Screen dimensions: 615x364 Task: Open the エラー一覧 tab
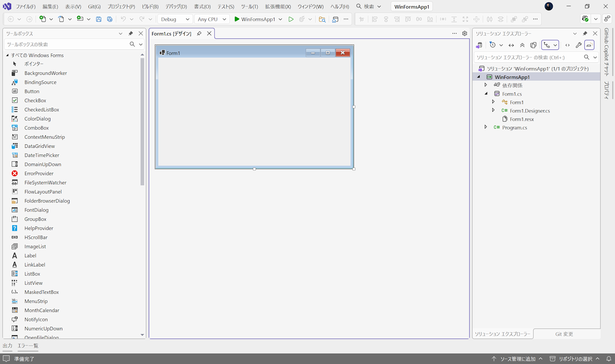pyautogui.click(x=28, y=346)
